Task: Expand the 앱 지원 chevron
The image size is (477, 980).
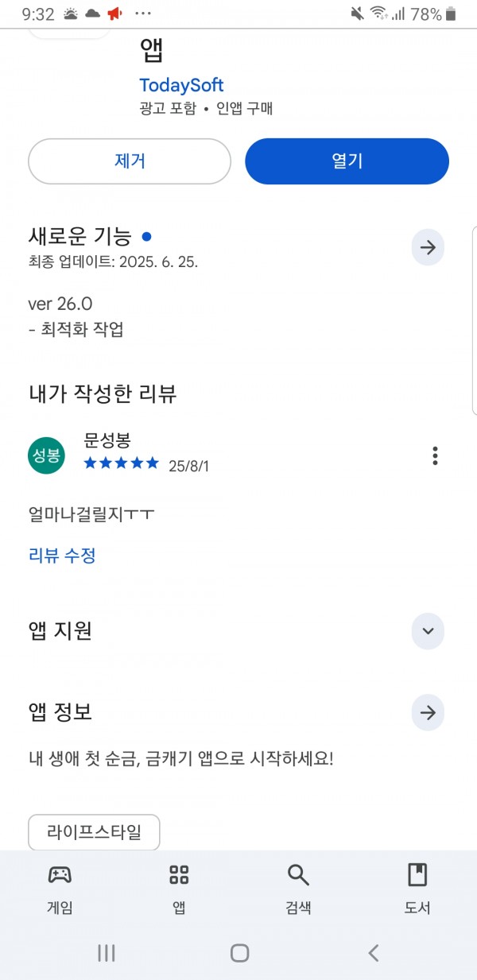Action: click(x=428, y=631)
